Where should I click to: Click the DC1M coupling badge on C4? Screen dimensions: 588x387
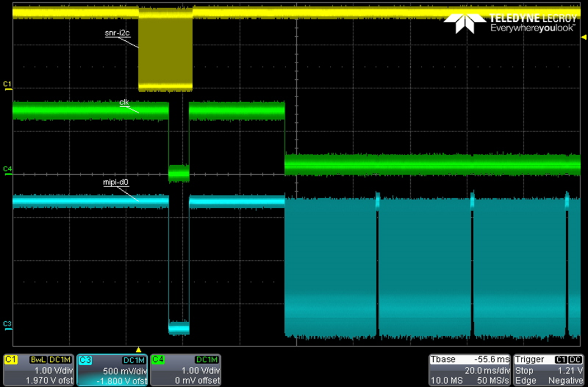coord(207,360)
